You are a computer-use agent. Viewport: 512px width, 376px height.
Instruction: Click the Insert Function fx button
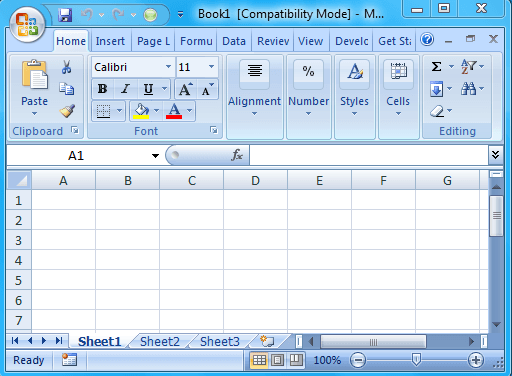(x=237, y=155)
